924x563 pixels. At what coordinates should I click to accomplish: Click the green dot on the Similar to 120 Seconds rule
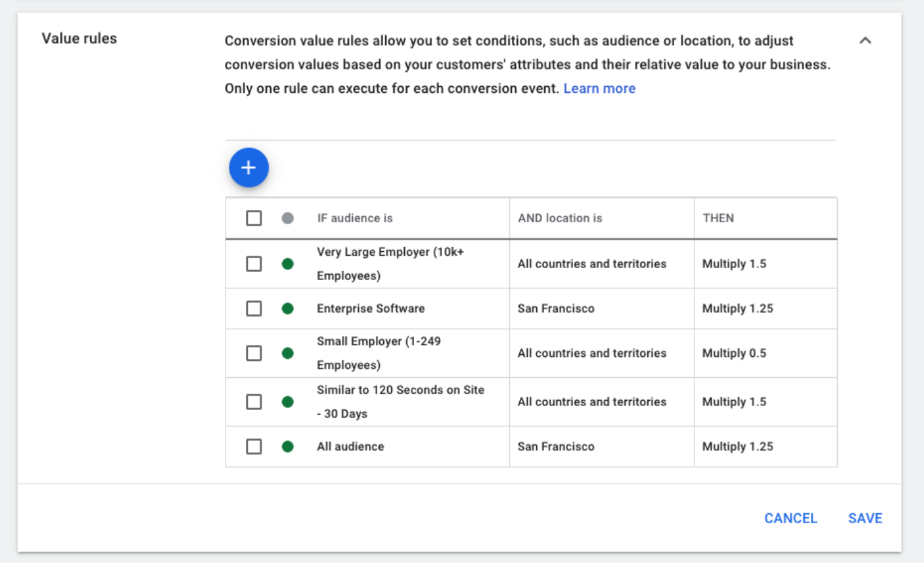pyautogui.click(x=288, y=401)
